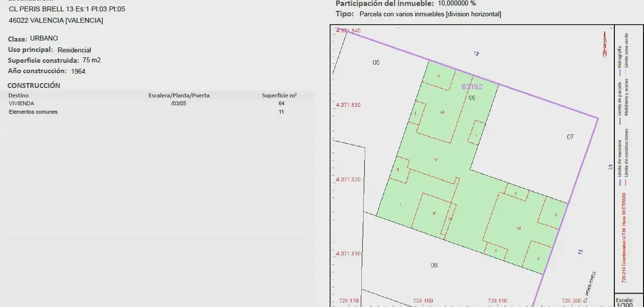Image resolution: width=644 pixels, height=307 pixels.
Task: Click the X coordinate label '728.180' on map
Action: pos(423,301)
